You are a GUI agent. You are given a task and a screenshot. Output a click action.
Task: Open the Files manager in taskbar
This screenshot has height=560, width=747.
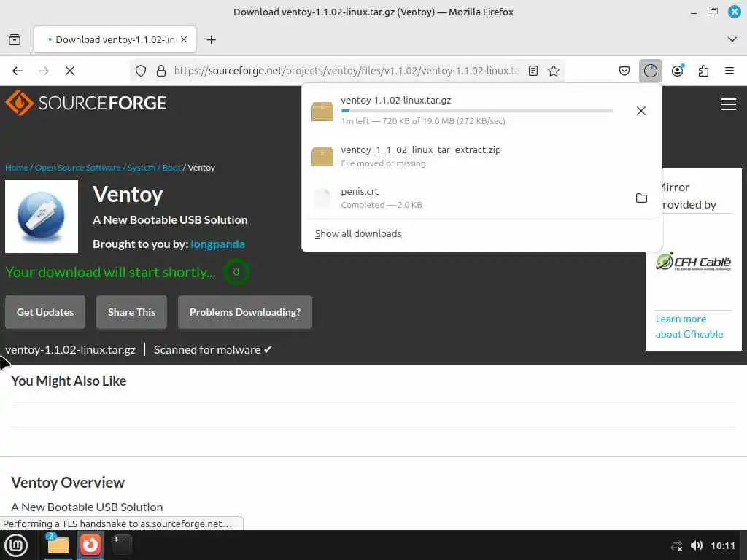(x=58, y=545)
